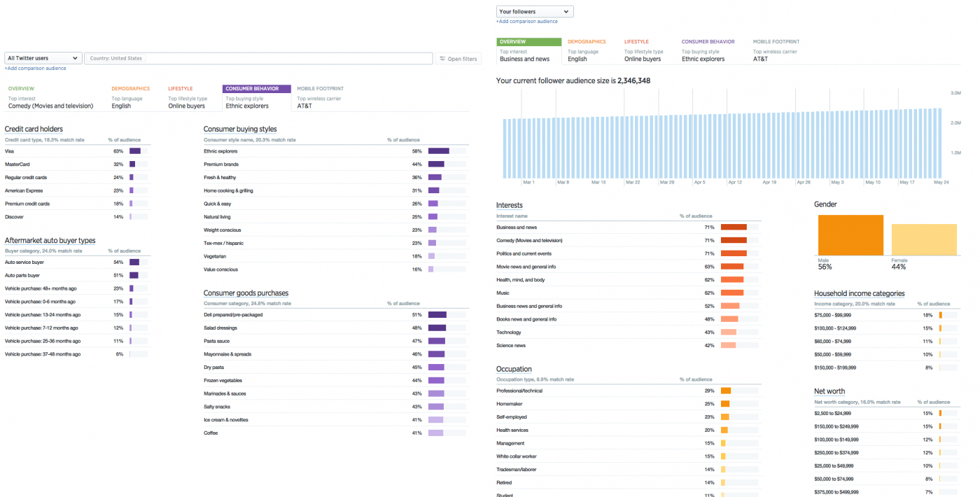The width and height of the screenshot is (980, 497).
Task: Open the All Twitter users dropdown
Action: [43, 58]
